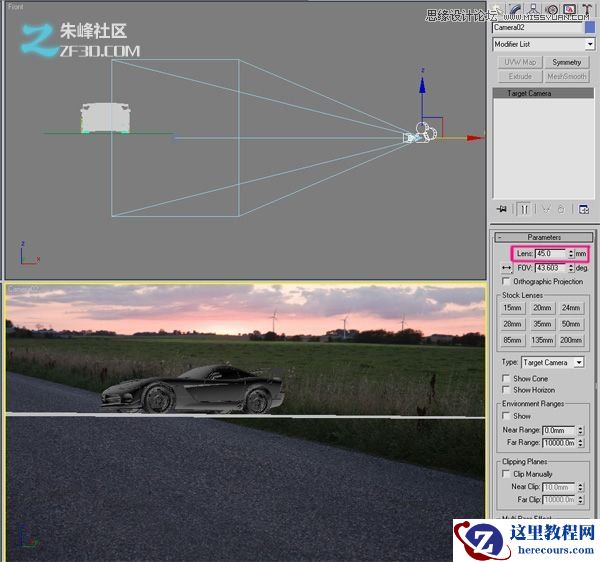Viewport: 600px width, 562px height.
Task: Enable Show Cone checkbox
Action: [x=506, y=378]
